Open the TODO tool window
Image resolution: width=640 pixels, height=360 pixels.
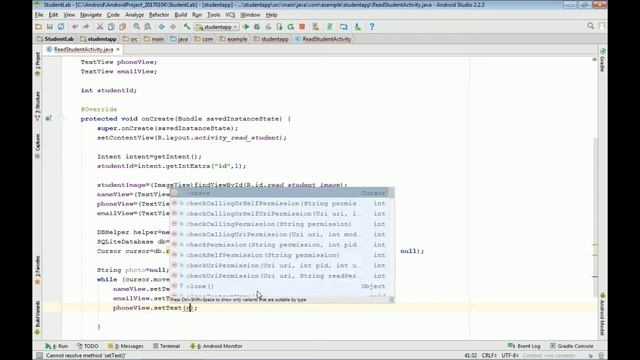[x=87, y=346]
